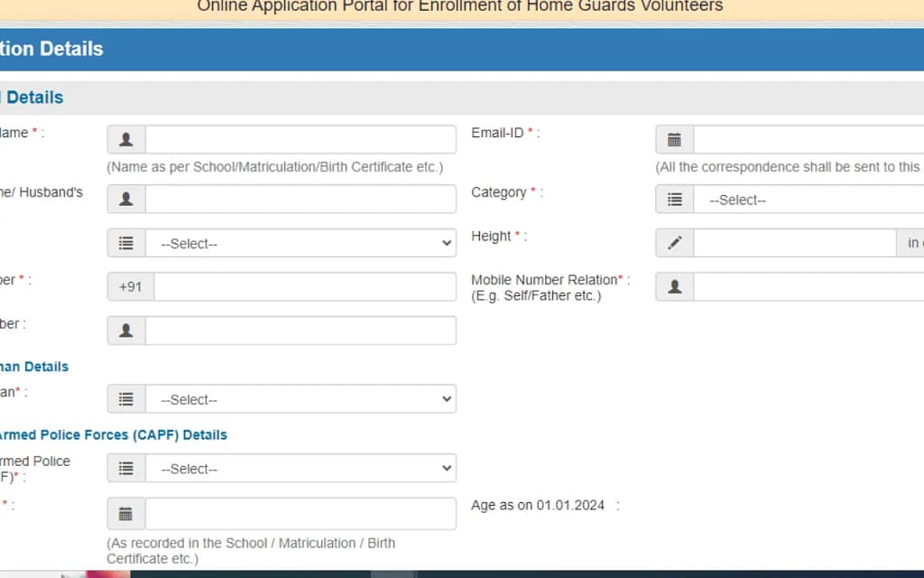924x578 pixels.
Task: Click inside the Email-ID input box
Action: coord(808,140)
